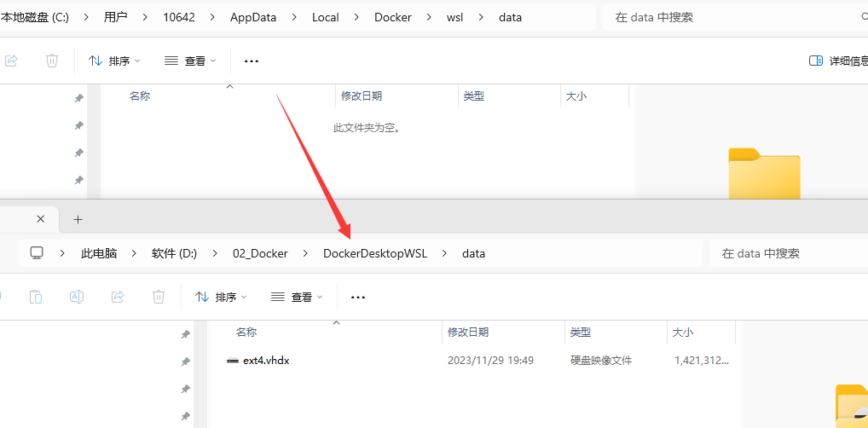Click the delete trash icon in upper window toolbar
This screenshot has height=428, width=868.
pos(52,61)
